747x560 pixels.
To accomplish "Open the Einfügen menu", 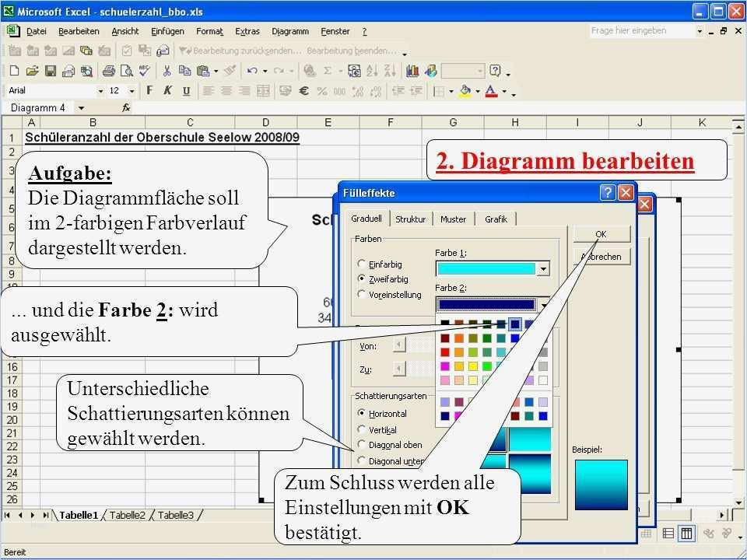I will (167, 31).
